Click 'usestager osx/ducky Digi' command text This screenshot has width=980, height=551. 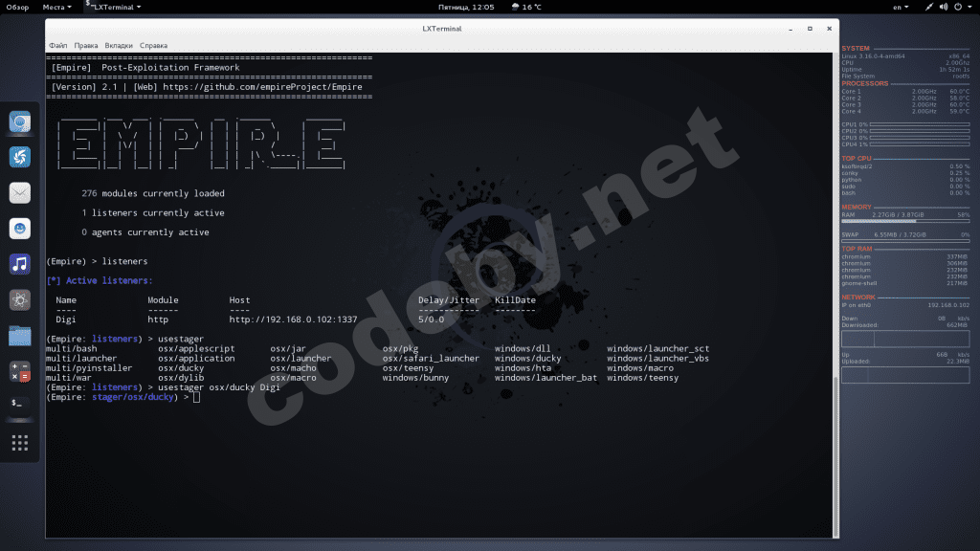[x=219, y=387]
